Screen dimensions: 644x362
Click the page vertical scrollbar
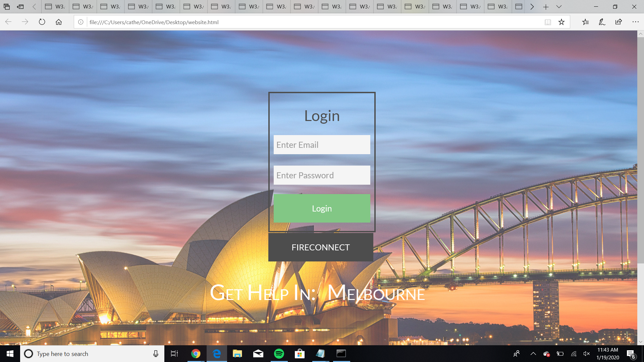click(x=640, y=151)
